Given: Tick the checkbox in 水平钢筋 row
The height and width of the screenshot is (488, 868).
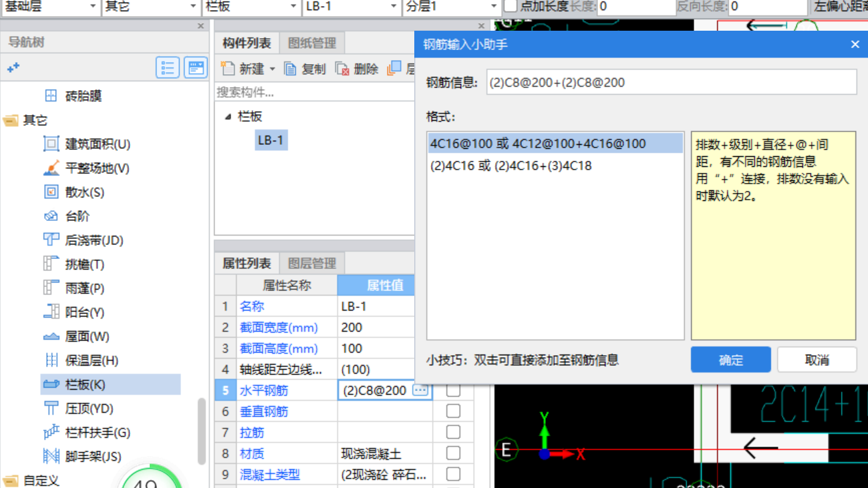Looking at the screenshot, I should coord(453,391).
